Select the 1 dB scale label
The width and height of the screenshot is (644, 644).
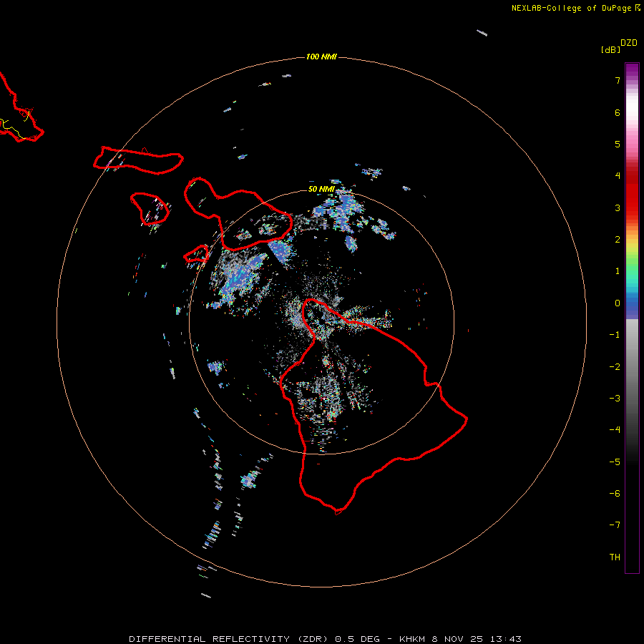coord(618,271)
